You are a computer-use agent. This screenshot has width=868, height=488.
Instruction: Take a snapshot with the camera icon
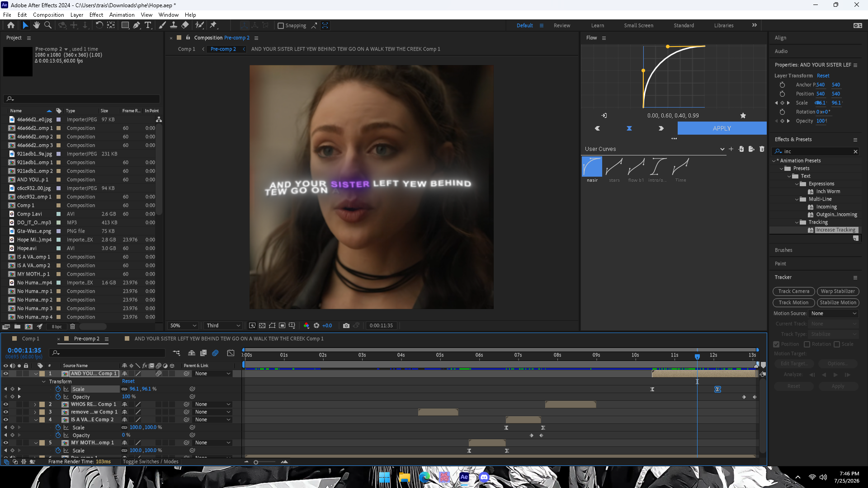(346, 325)
